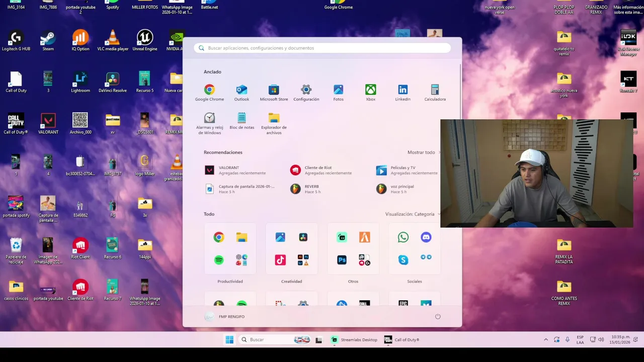Screen dimensions: 644x362
Task: Select COMO ANTES REMIX desktop folder
Action: [x=564, y=293]
